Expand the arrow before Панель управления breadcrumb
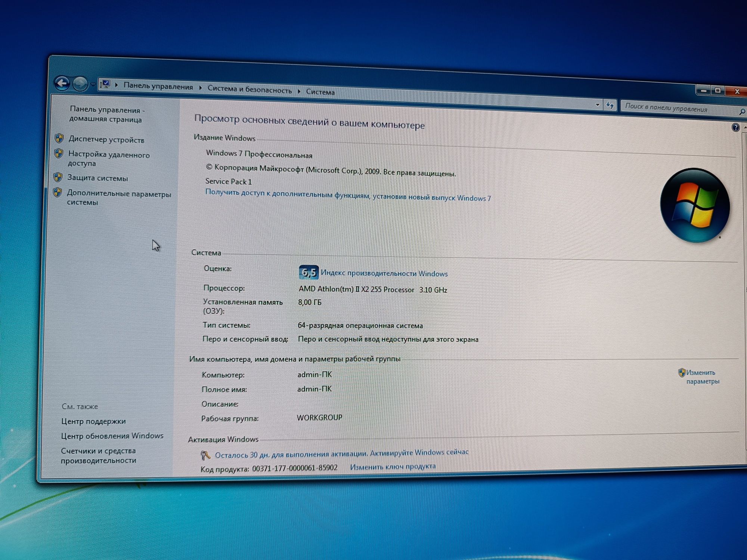Viewport: 747px width, 560px height. click(117, 85)
